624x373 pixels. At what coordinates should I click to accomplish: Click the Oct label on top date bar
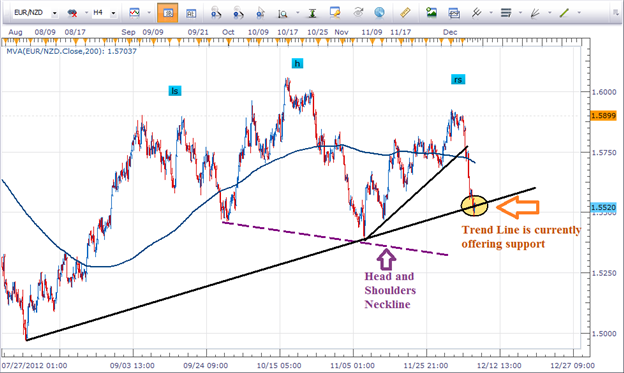pos(228,32)
